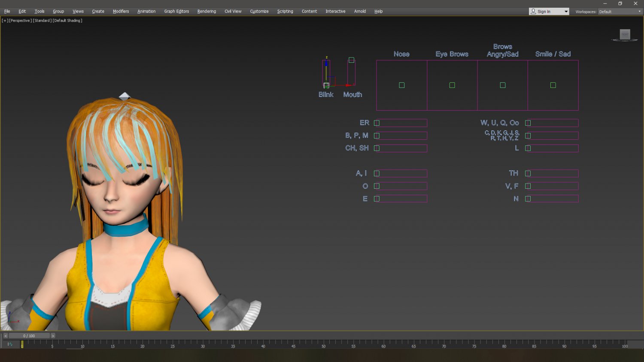
Task: Select the Nose joystick control handle
Action: [402, 85]
